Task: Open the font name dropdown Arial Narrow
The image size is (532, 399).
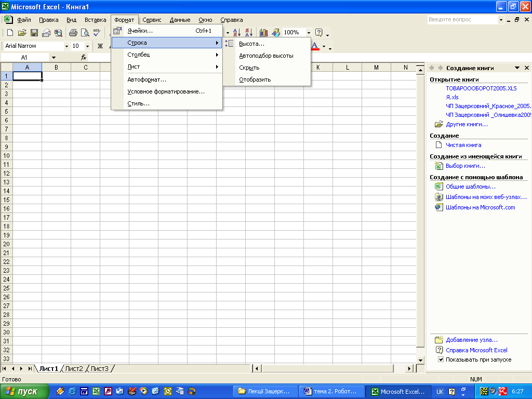Action: (66, 46)
